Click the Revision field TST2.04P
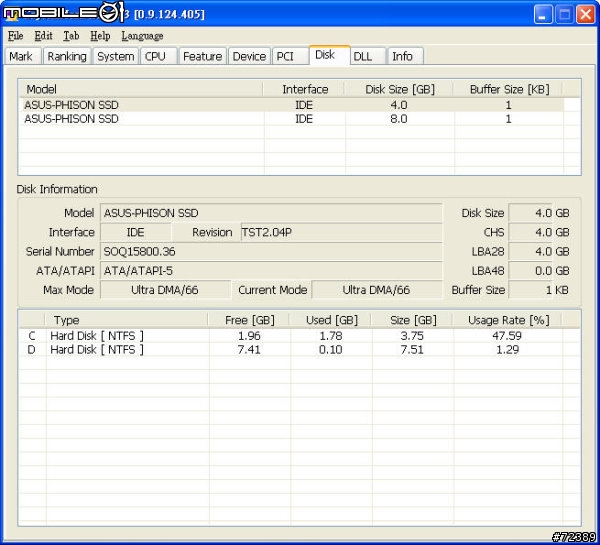The height and width of the screenshot is (545, 600). pos(341,232)
